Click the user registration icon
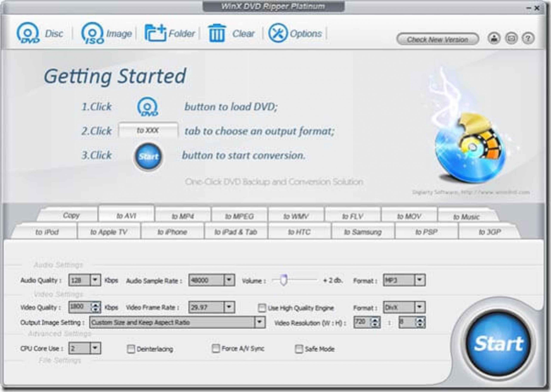The height and width of the screenshot is (392, 551). (495, 37)
